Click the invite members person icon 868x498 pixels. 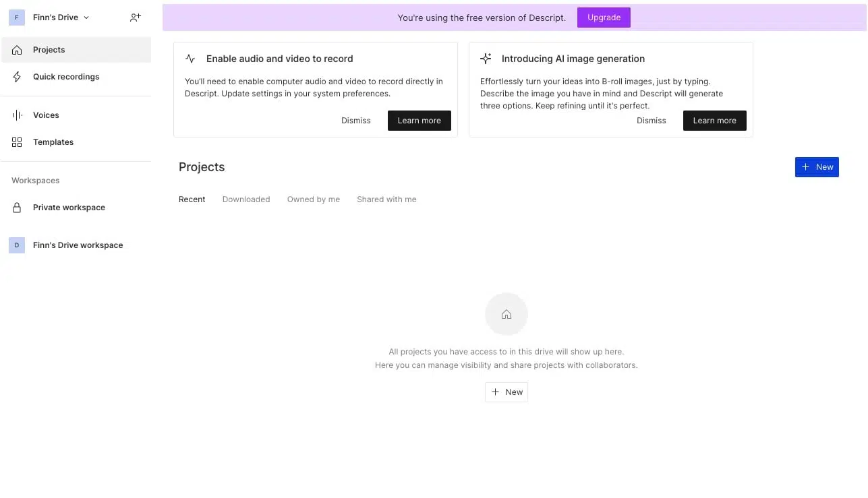click(135, 17)
